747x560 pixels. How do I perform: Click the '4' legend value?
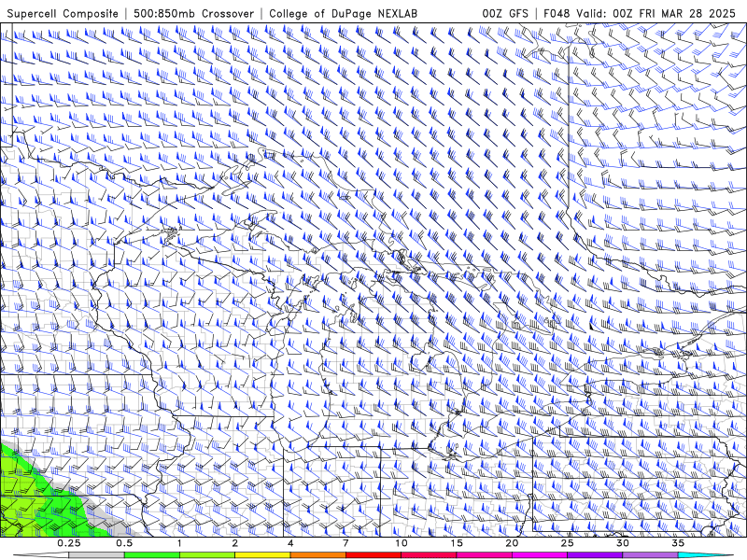290,543
